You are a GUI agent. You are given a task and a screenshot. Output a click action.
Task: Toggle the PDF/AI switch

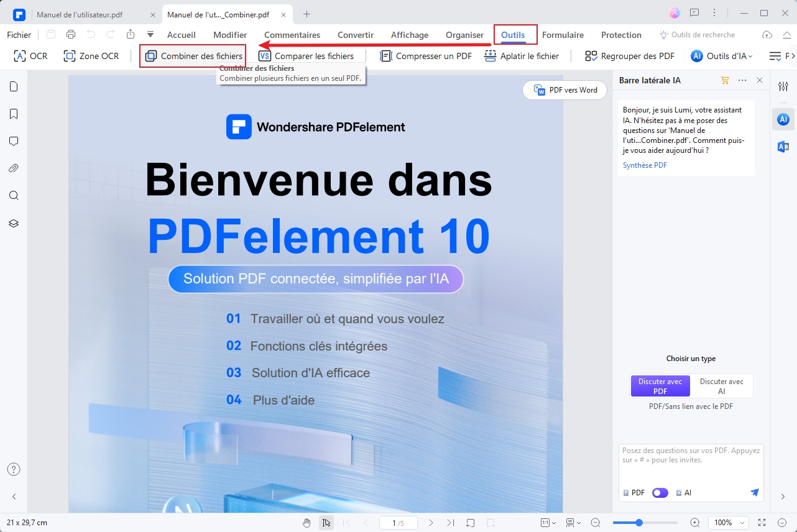coord(660,493)
